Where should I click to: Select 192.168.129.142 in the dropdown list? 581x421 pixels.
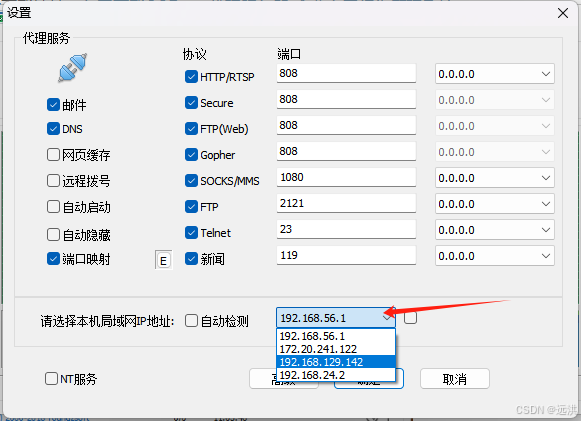(336, 362)
